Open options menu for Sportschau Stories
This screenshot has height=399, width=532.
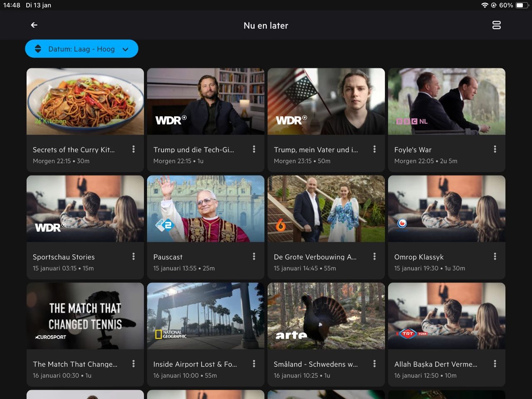coord(133,256)
